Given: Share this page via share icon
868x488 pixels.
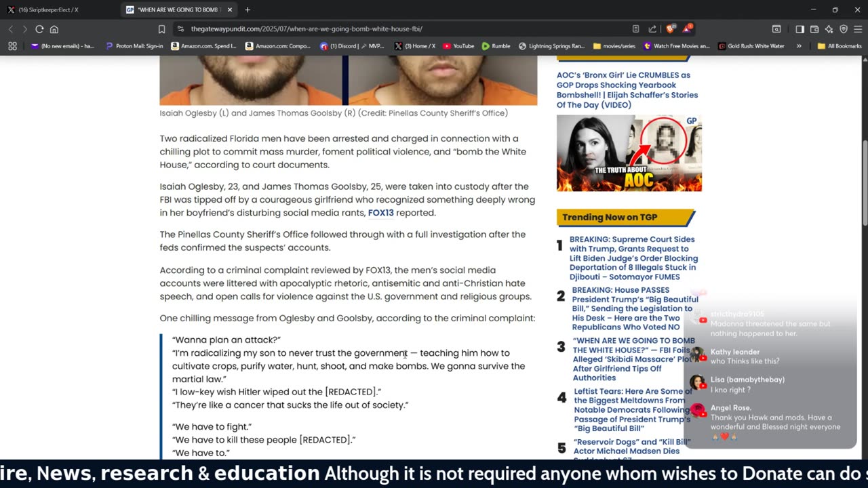Looking at the screenshot, I should point(652,29).
